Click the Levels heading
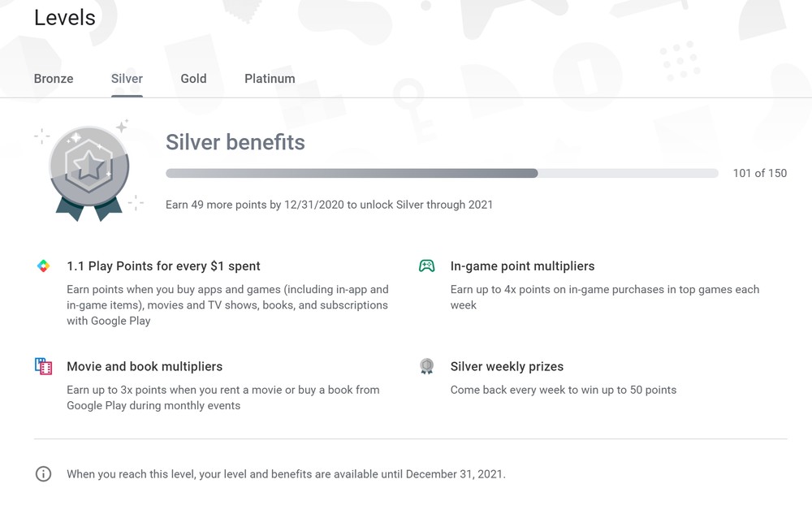 (x=65, y=18)
